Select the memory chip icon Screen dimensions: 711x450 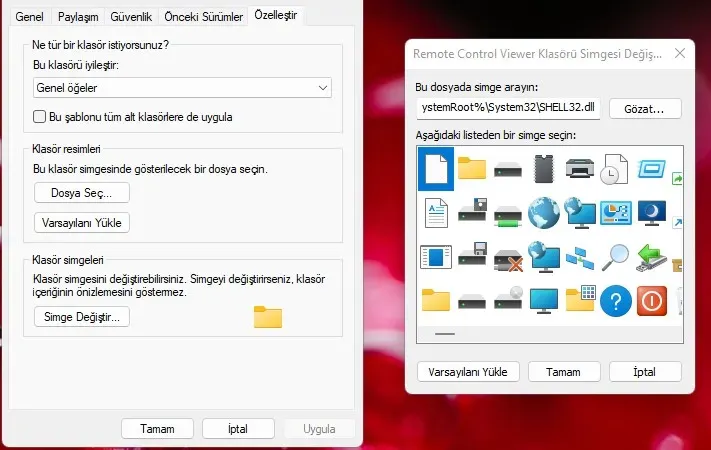pyautogui.click(x=544, y=168)
